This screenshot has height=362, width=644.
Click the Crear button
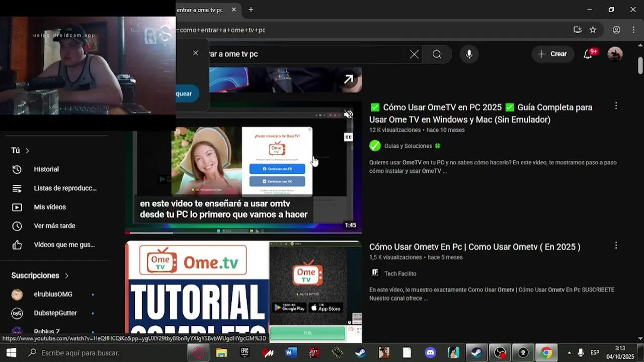point(552,54)
